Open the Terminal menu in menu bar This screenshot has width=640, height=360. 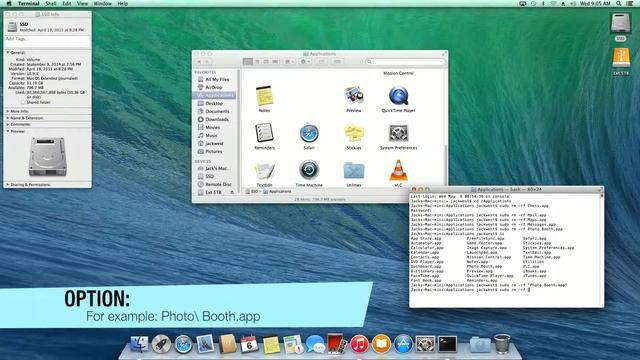click(29, 4)
